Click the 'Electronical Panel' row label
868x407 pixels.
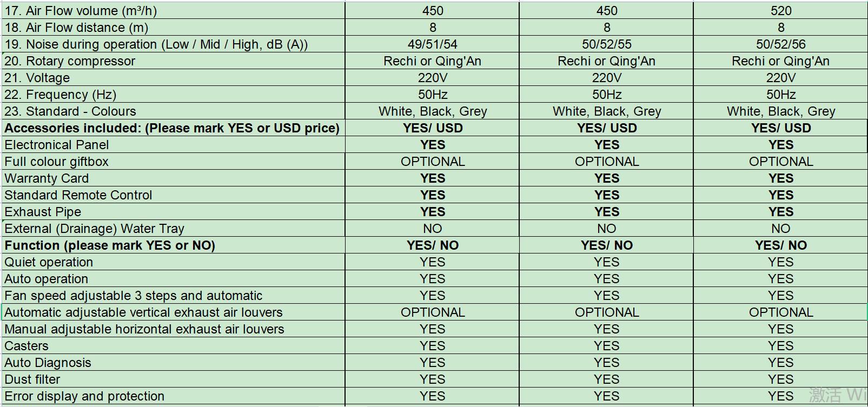click(57, 145)
